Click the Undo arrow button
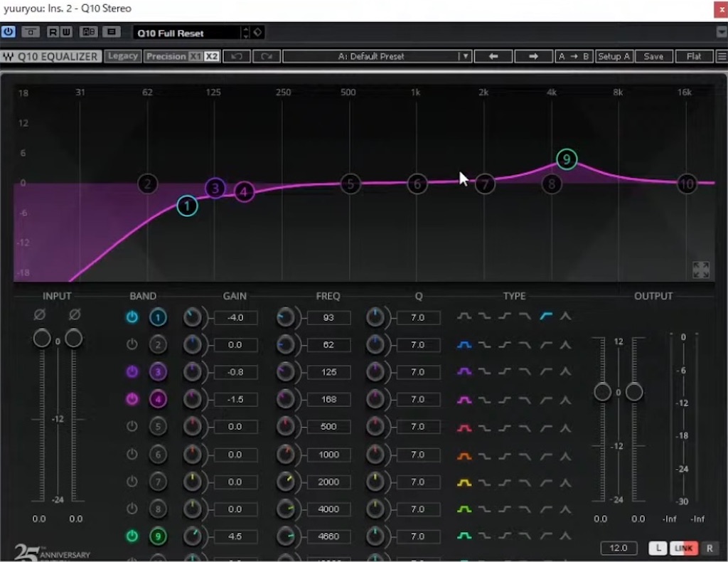728x562 pixels. tap(237, 56)
